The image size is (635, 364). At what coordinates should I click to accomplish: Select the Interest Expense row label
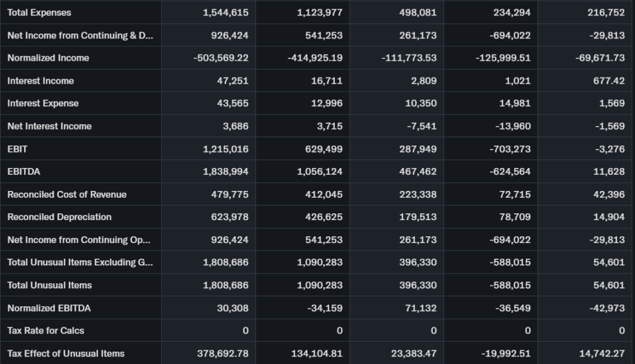(43, 104)
